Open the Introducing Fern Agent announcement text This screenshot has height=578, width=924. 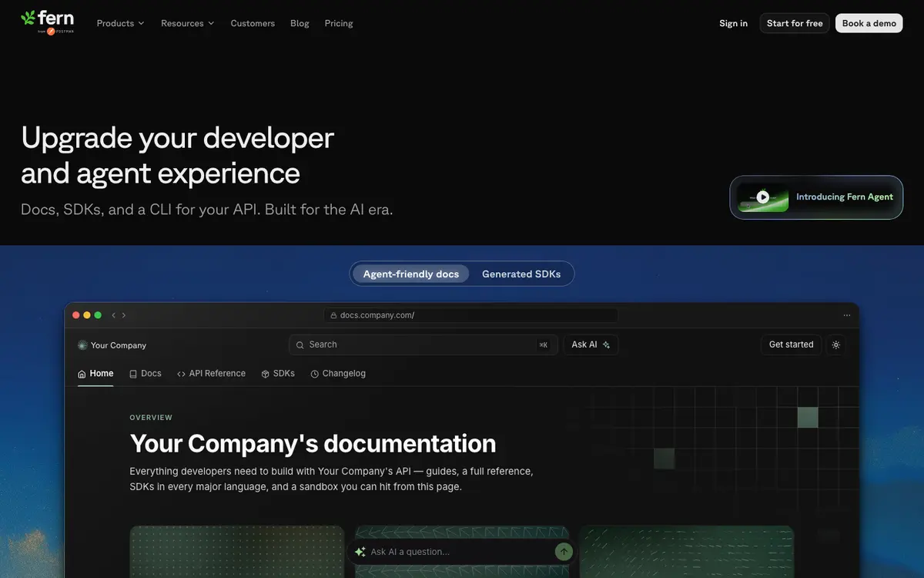pyautogui.click(x=845, y=197)
